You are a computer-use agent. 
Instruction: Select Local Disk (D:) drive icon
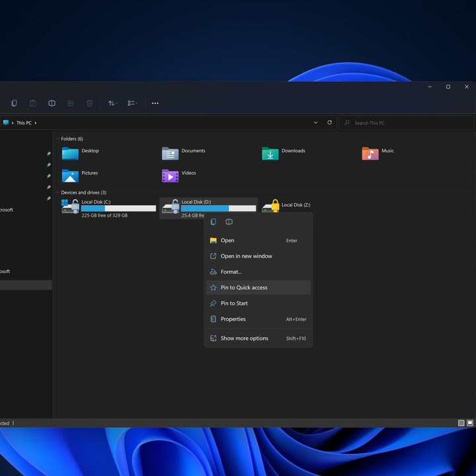(171, 207)
